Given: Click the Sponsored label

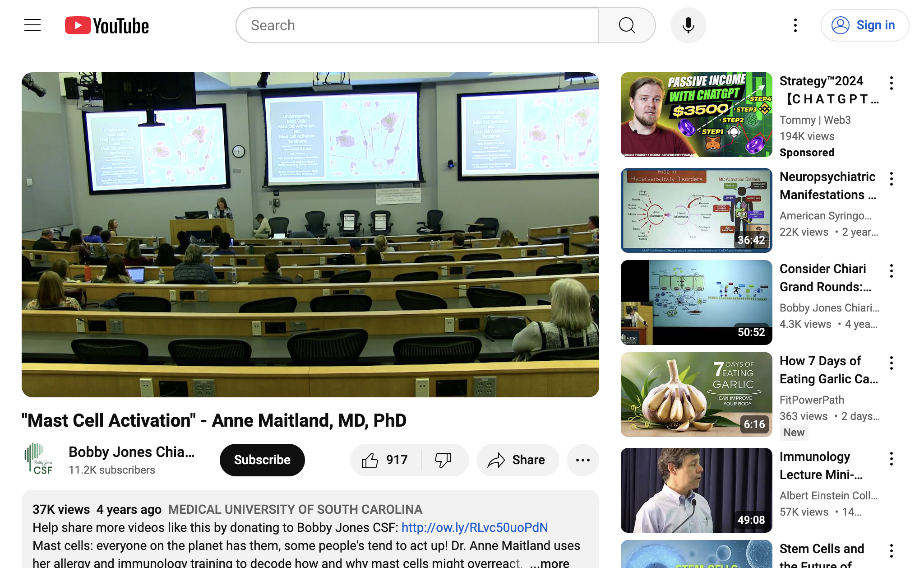Looking at the screenshot, I should (807, 153).
